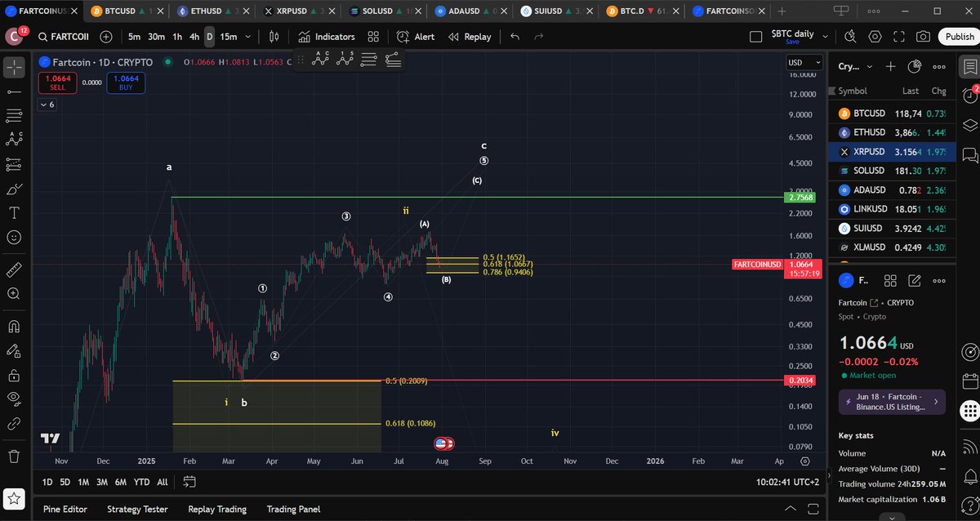Open the layout setup square icon
This screenshot has width=980, height=521.
point(755,37)
